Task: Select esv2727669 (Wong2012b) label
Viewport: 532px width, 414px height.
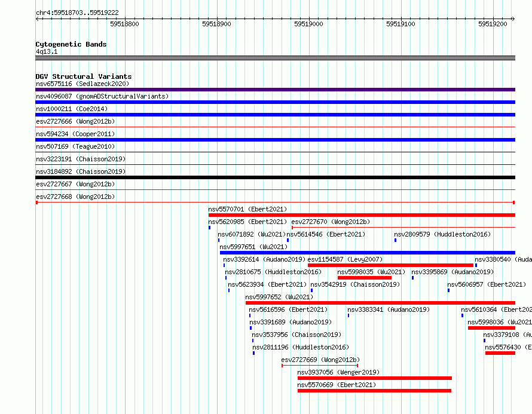Action: 320,360
